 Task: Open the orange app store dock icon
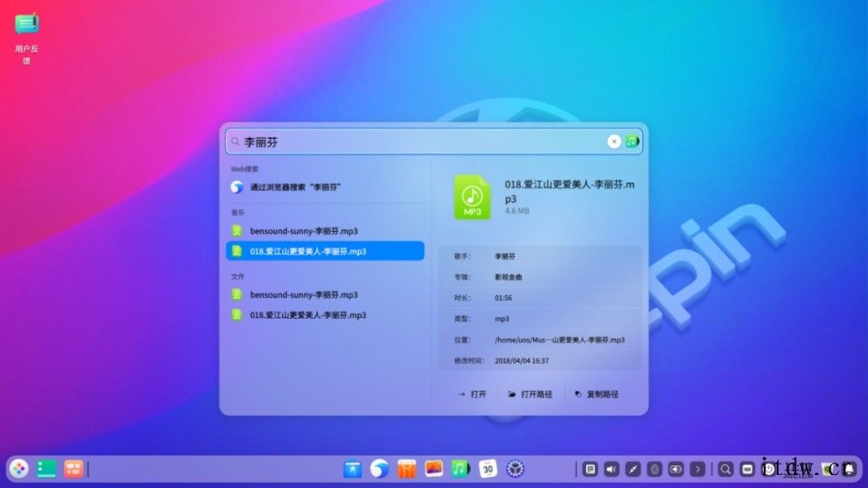point(406,469)
